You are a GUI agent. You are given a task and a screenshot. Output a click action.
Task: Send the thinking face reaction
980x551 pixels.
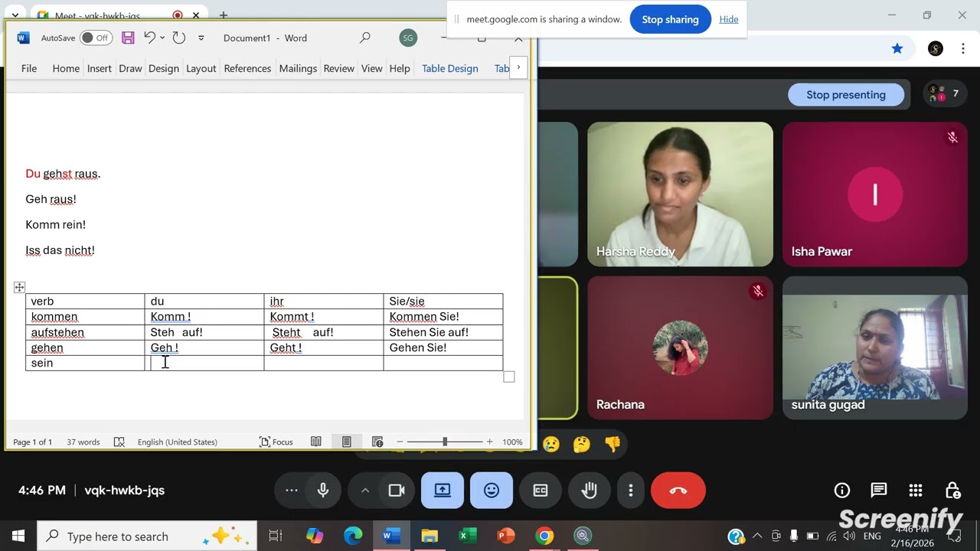click(582, 443)
